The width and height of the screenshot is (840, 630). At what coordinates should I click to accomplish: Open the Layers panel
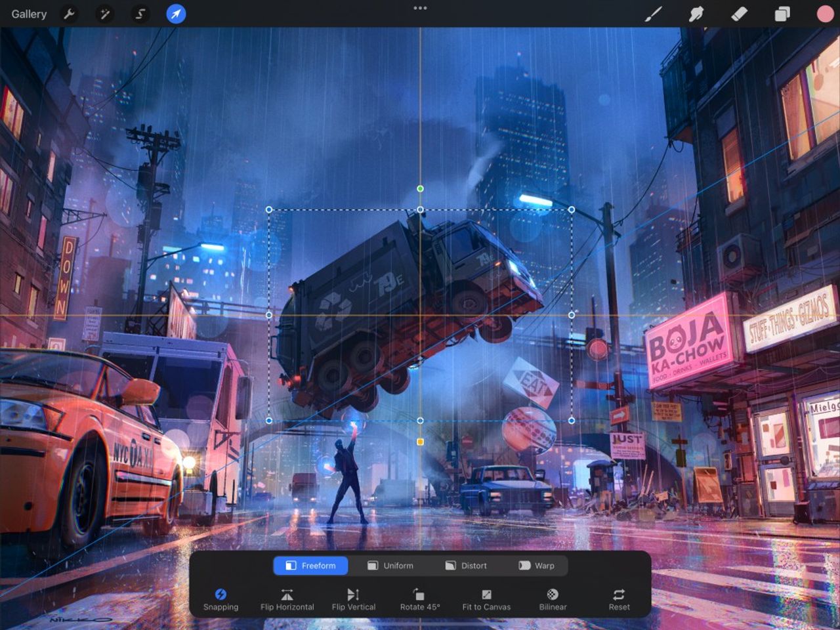(781, 14)
